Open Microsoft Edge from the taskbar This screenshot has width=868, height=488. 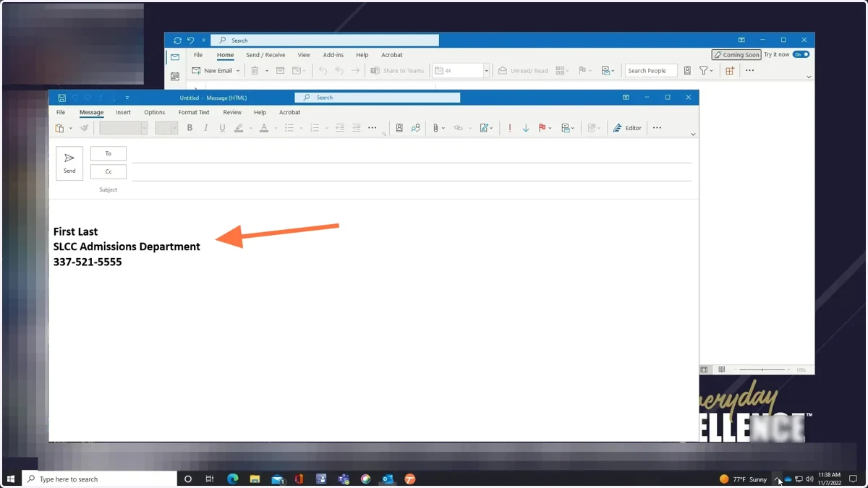click(233, 479)
